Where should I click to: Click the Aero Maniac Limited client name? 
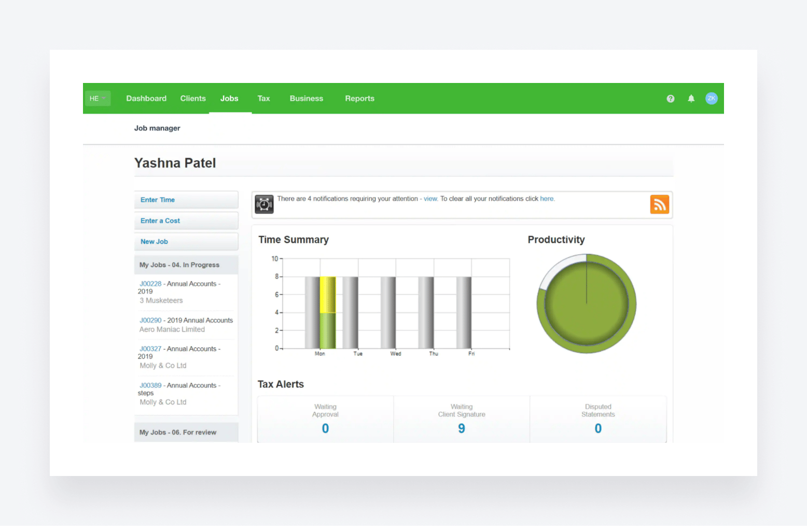click(x=172, y=329)
